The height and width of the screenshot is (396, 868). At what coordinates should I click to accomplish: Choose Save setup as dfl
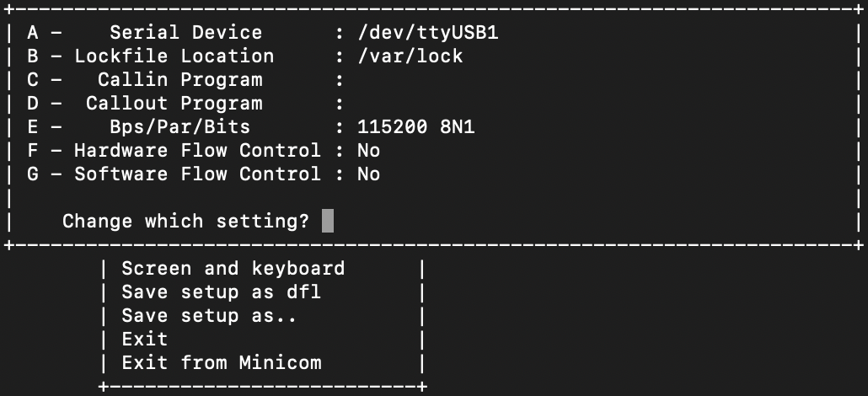[x=221, y=292]
